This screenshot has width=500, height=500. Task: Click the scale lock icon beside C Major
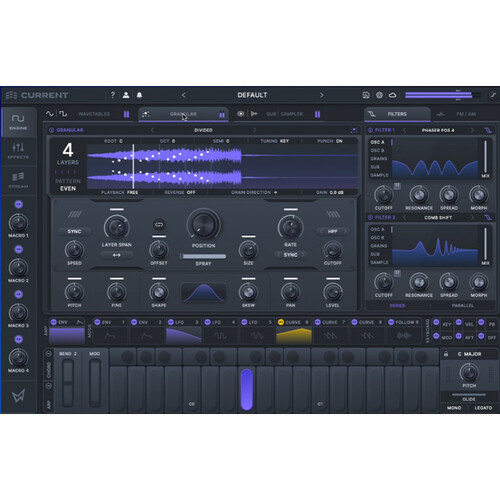[x=446, y=354]
